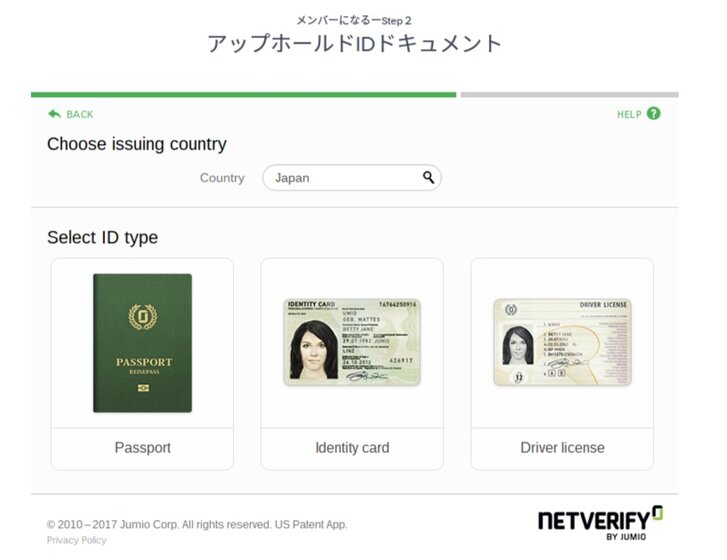The height and width of the screenshot is (560, 727).
Task: Open the help question mark icon
Action: (653, 114)
